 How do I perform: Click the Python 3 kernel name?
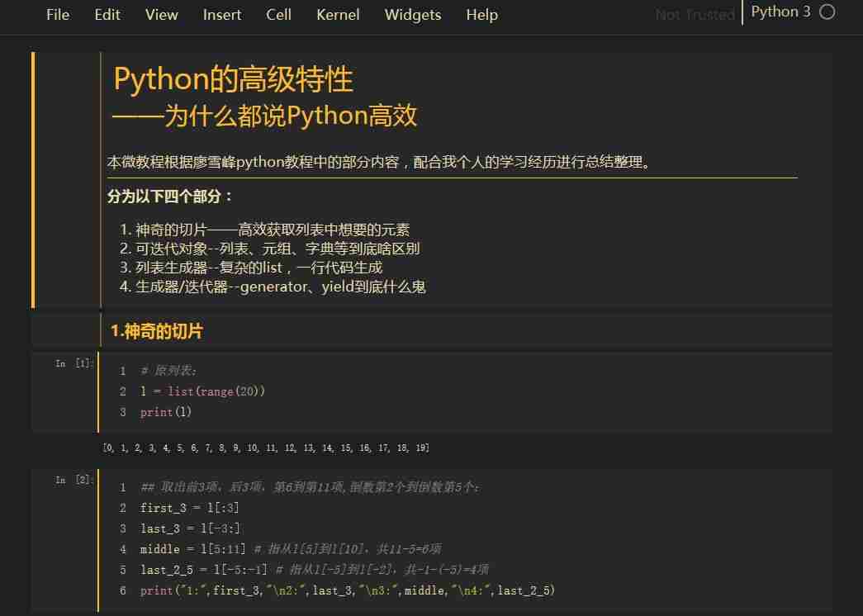[x=780, y=12]
